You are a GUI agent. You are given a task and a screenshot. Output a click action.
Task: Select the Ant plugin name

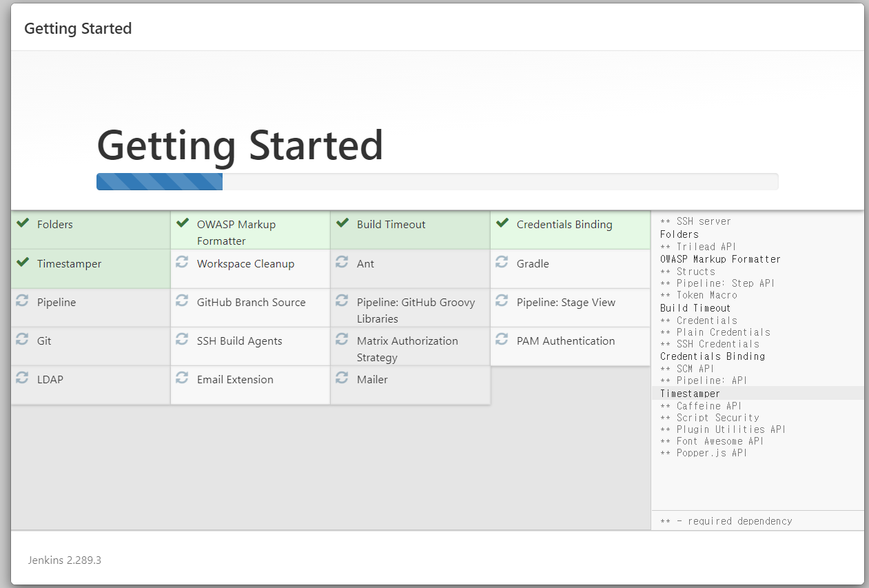(x=365, y=264)
